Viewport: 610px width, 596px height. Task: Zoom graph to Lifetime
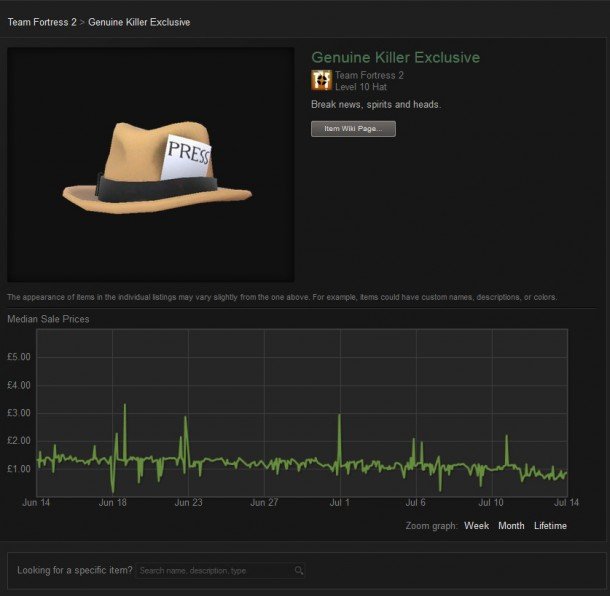[x=550, y=526]
